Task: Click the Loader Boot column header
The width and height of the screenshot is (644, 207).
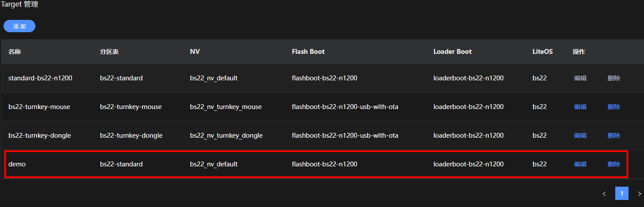Action: pyautogui.click(x=452, y=52)
